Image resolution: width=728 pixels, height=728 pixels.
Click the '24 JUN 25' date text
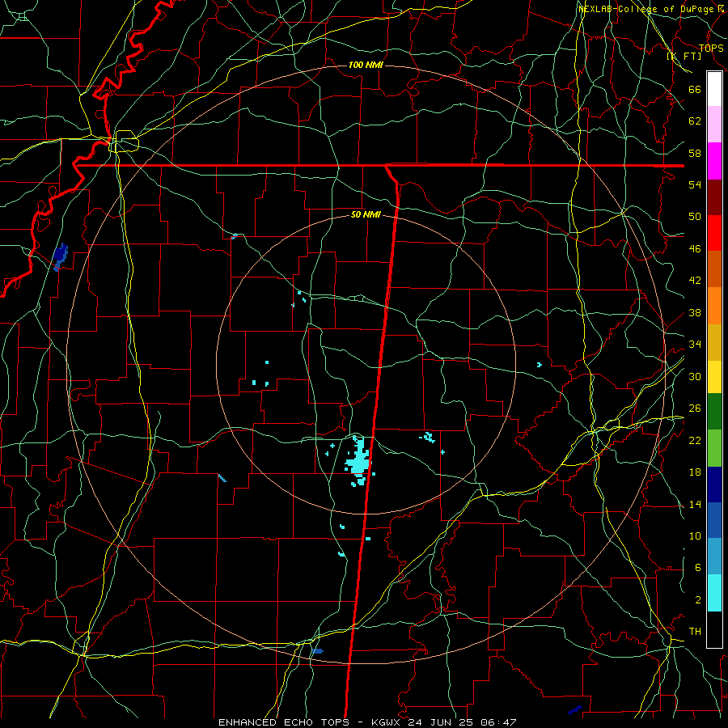click(443, 722)
